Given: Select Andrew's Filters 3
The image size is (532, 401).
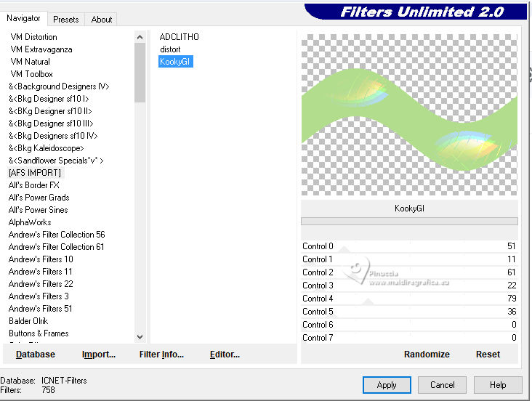Looking at the screenshot, I should pyautogui.click(x=39, y=296).
